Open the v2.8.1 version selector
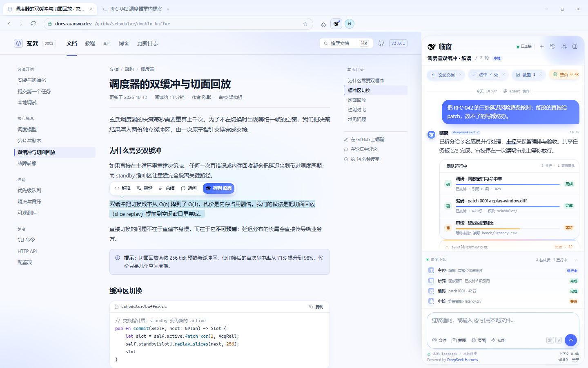The image size is (588, 368). [x=398, y=43]
